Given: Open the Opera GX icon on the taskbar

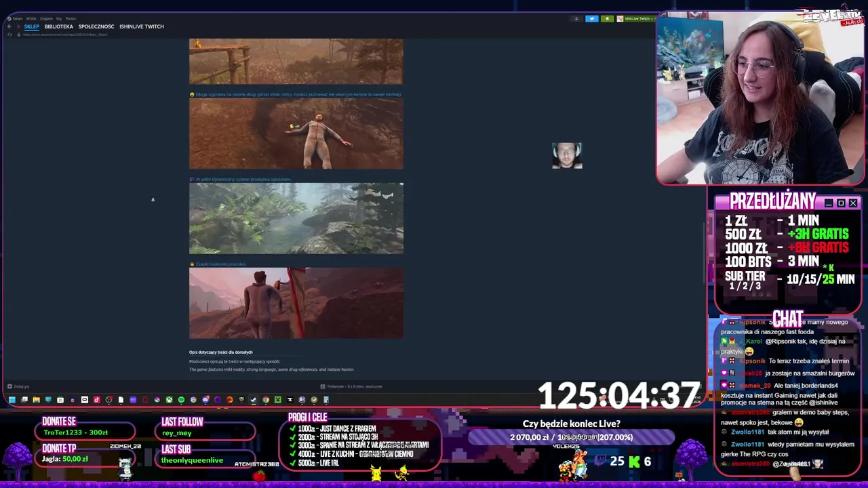Looking at the screenshot, I should pos(145,400).
